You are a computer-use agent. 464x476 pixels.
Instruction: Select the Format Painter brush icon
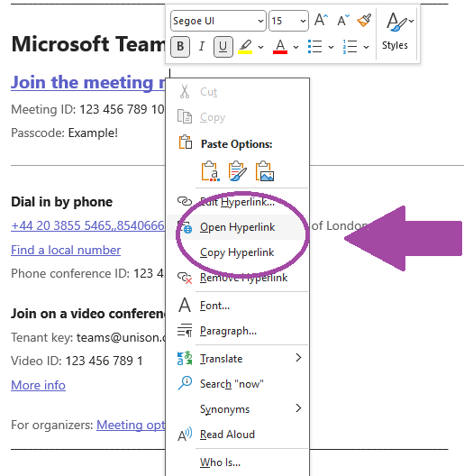coord(364,21)
